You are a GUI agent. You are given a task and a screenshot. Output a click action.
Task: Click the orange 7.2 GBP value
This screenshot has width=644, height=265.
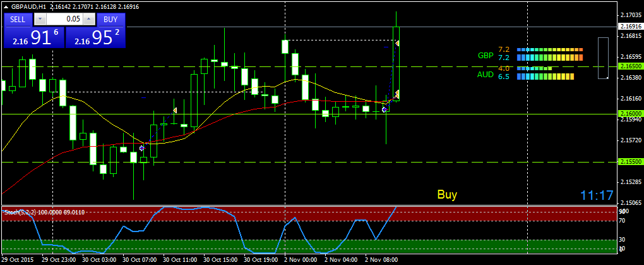[504, 49]
